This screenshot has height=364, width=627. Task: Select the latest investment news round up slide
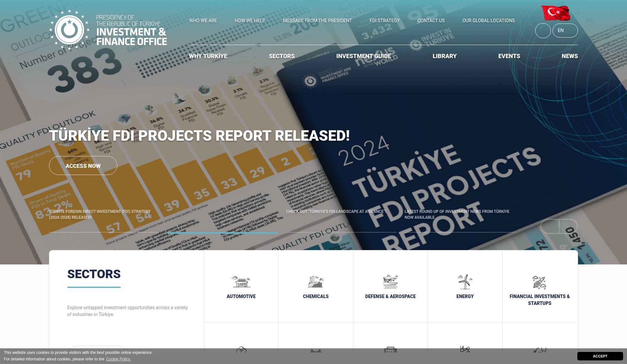click(457, 214)
